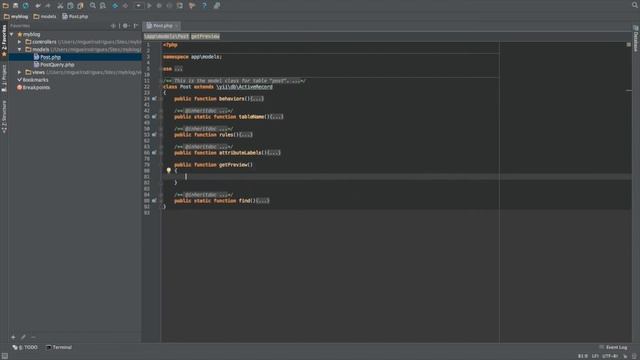The height and width of the screenshot is (360, 640).
Task: Open the run configuration dropdown
Action: pyautogui.click(x=138, y=6)
